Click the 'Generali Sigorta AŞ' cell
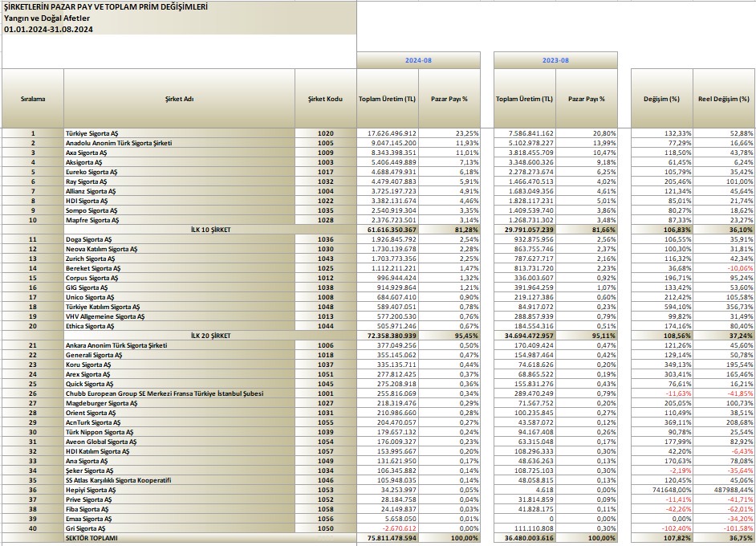Viewport: 756px width, 546px height. point(179,355)
